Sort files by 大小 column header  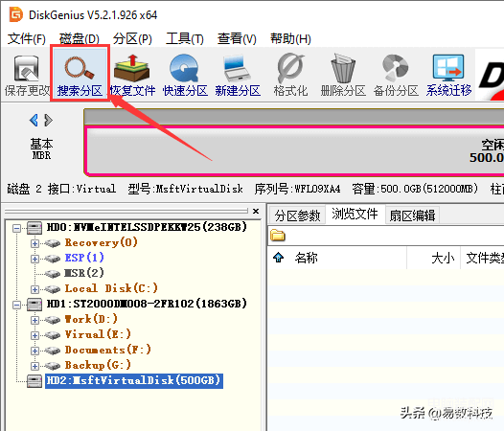pyautogui.click(x=443, y=258)
